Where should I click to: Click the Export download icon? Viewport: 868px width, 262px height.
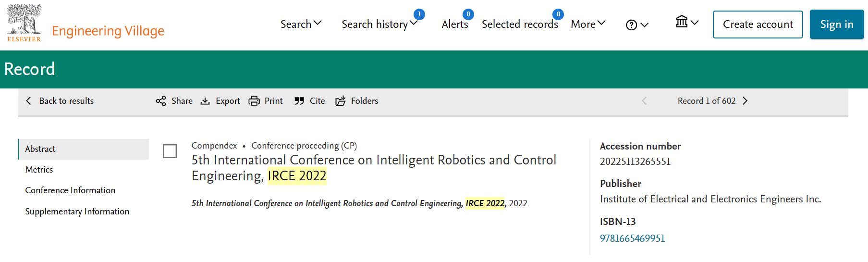click(x=205, y=101)
